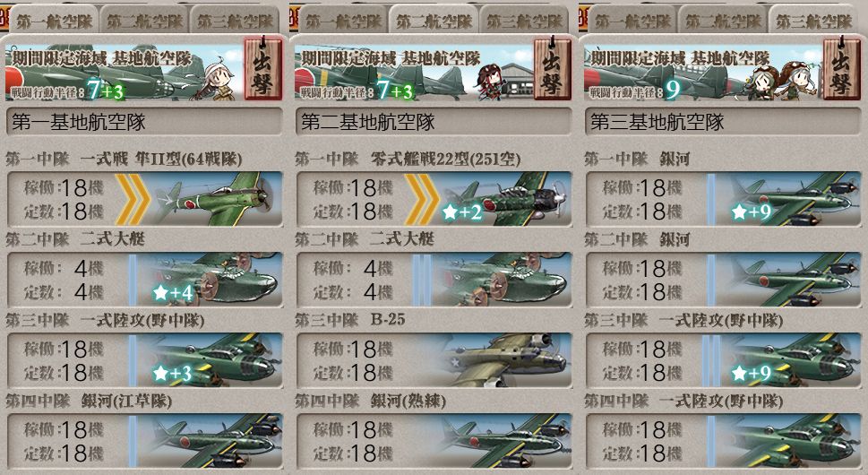Select 第一航空隊 tab in the middle panel

click(x=343, y=21)
